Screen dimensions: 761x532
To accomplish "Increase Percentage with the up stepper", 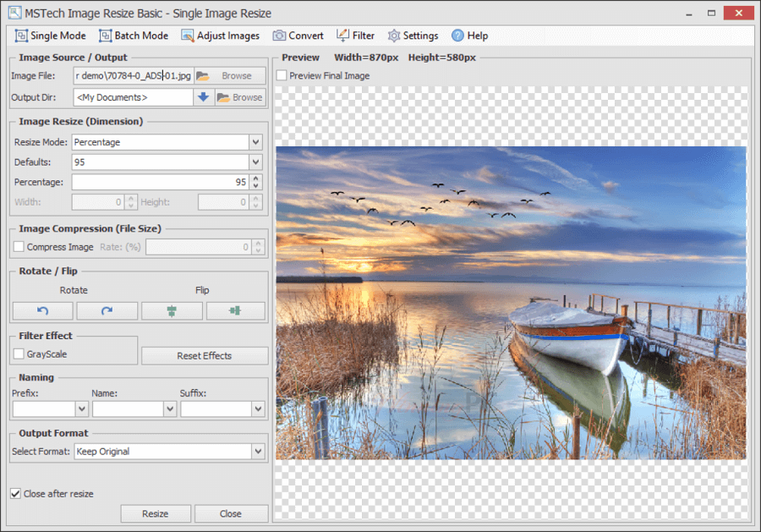I will [x=256, y=178].
